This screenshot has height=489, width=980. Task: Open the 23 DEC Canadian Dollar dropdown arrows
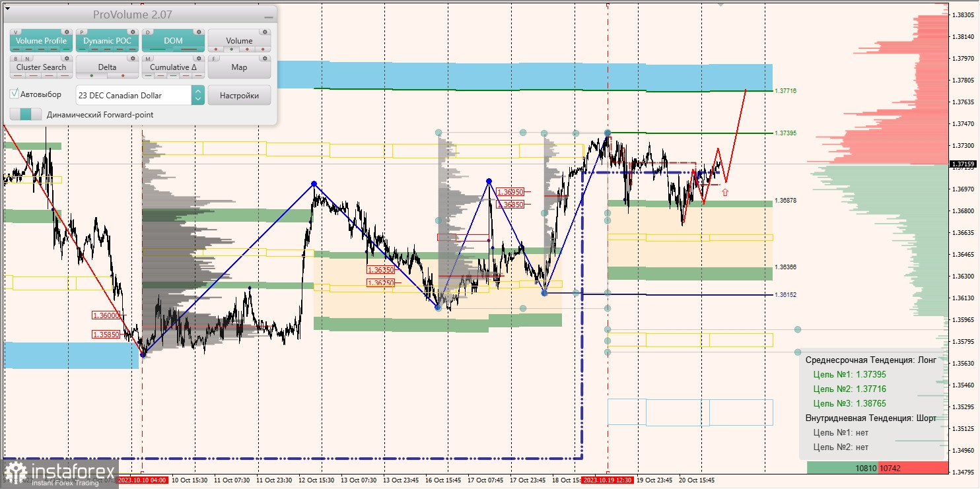click(x=197, y=95)
